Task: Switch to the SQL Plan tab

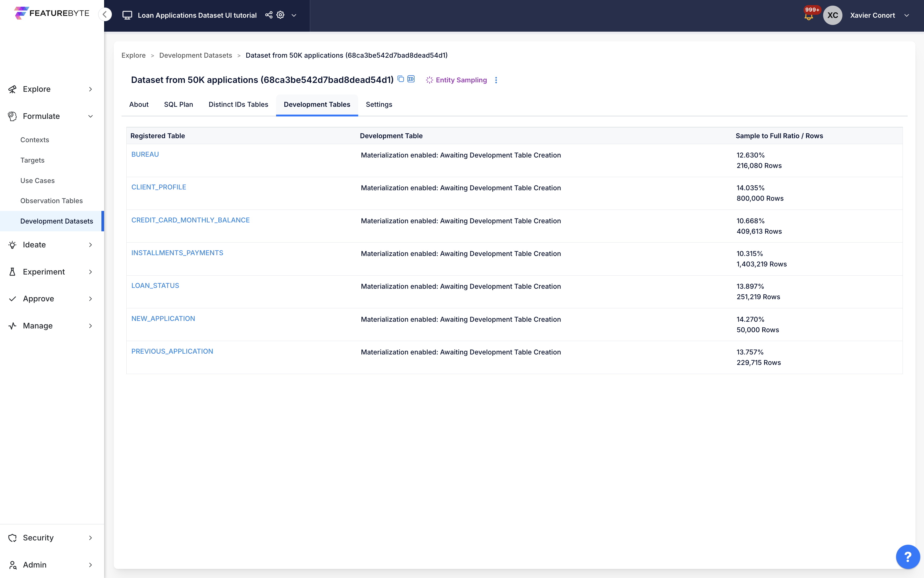Action: click(x=178, y=104)
